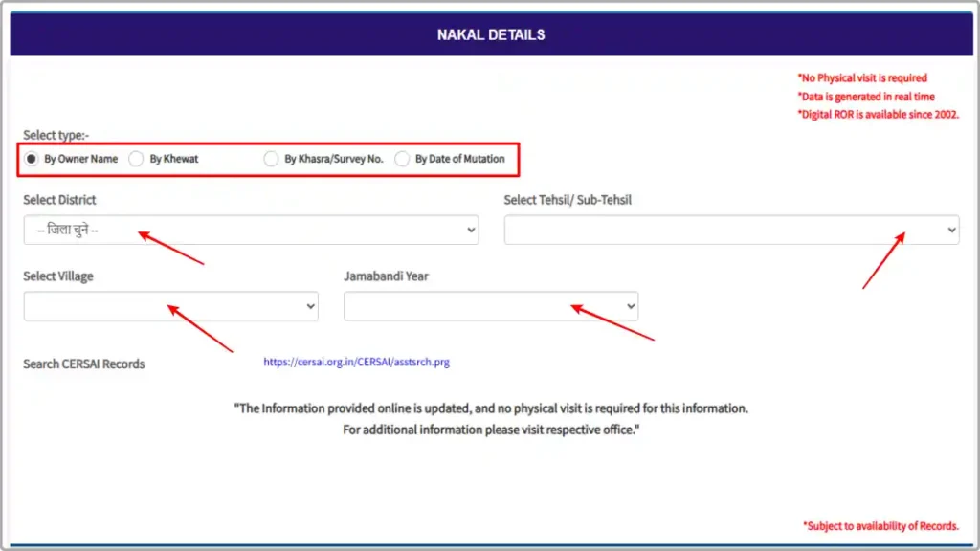980x551 pixels.
Task: Click the Subject to availability of Records note
Action: pos(880,526)
